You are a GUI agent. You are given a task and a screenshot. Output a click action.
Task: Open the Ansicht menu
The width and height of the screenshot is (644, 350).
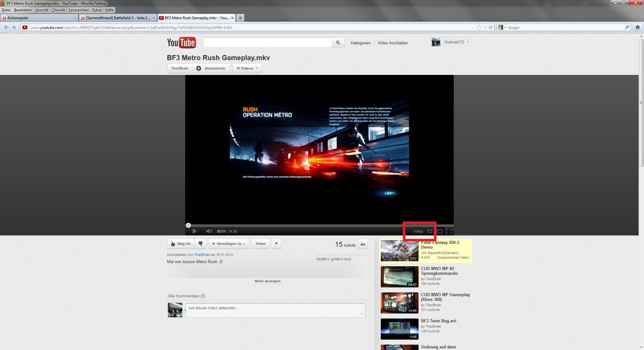42,10
